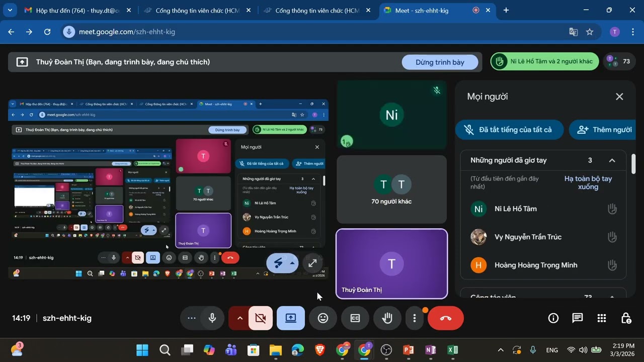Show participants using the 73 people counter

click(x=619, y=61)
